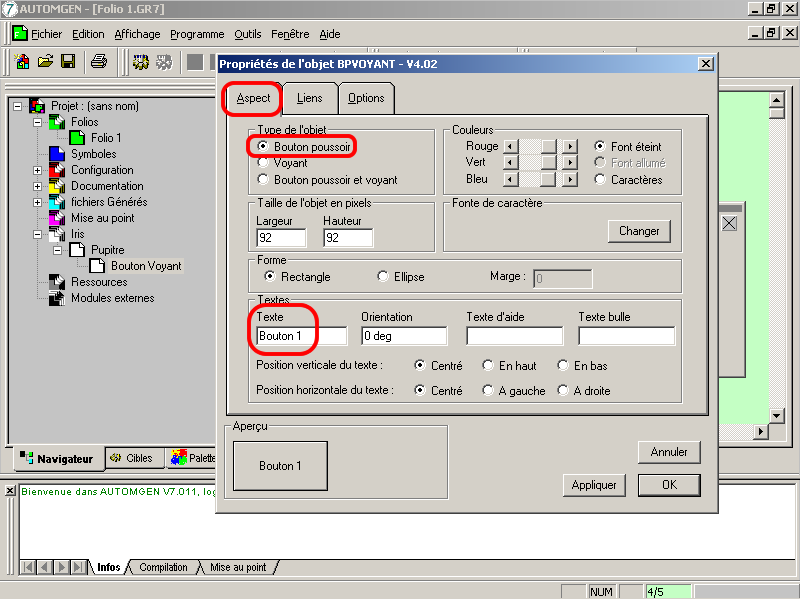This screenshot has height=600, width=800.
Task: Click the Appliquer button
Action: coord(594,485)
